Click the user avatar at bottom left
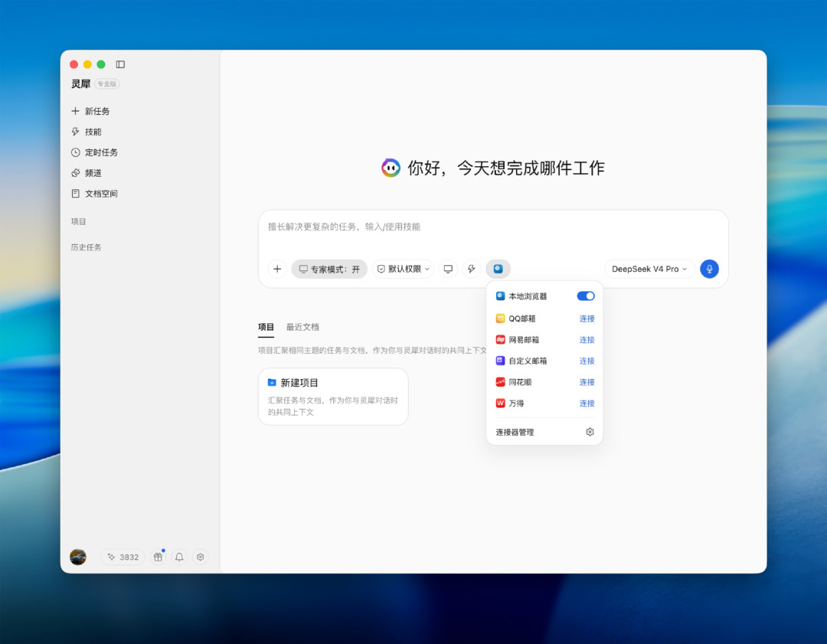827x644 pixels. pos(78,557)
